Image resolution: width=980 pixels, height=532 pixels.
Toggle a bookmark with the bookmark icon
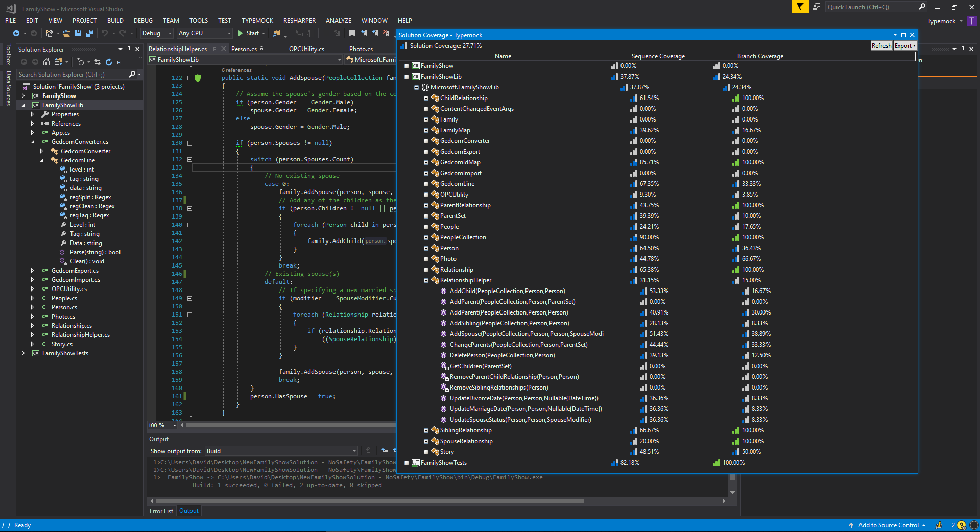click(352, 33)
